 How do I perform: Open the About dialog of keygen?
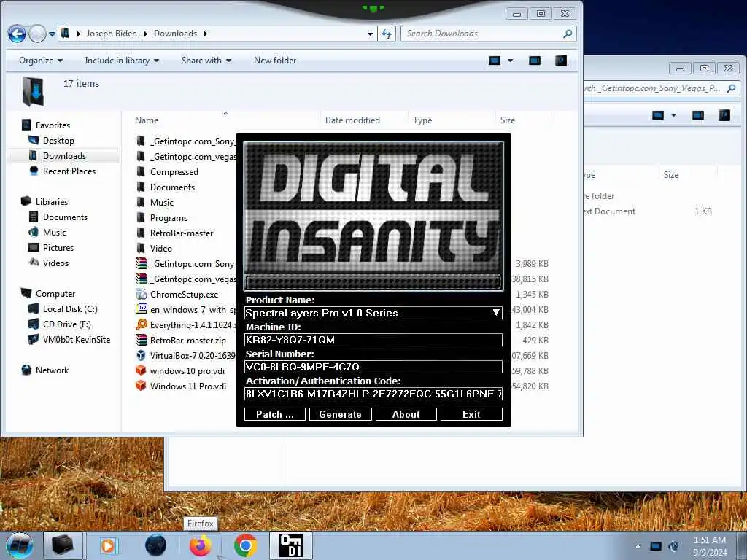[x=406, y=414]
